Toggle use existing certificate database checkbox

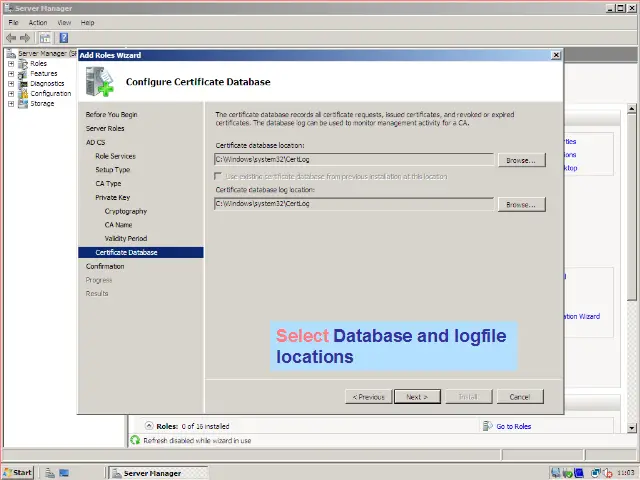tap(218, 176)
